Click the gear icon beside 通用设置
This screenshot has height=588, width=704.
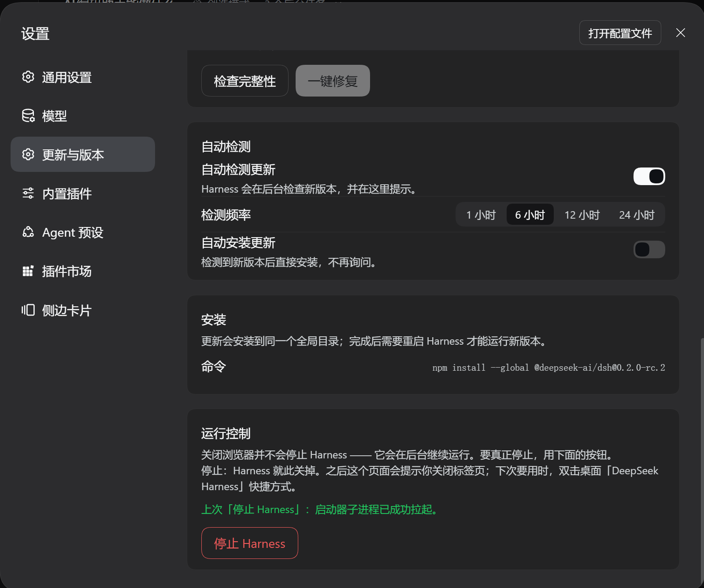pos(28,77)
